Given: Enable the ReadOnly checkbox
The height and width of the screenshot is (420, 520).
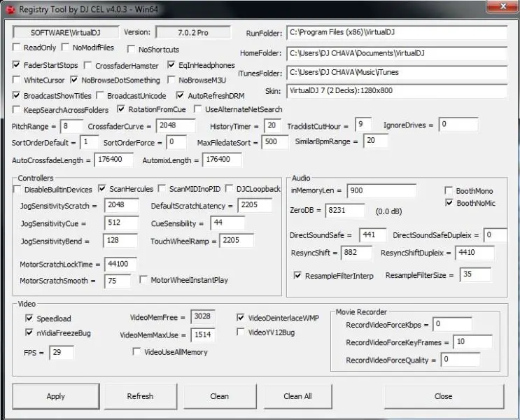Looking at the screenshot, I should coord(16,47).
